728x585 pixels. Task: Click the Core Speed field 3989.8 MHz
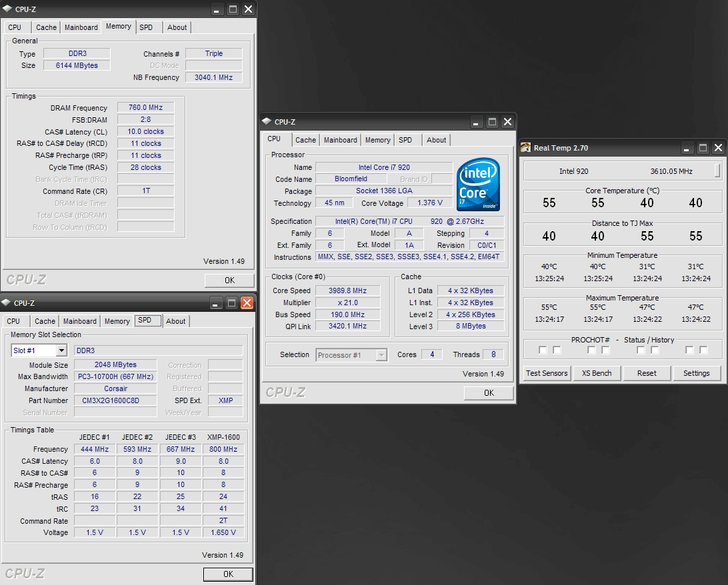click(348, 291)
